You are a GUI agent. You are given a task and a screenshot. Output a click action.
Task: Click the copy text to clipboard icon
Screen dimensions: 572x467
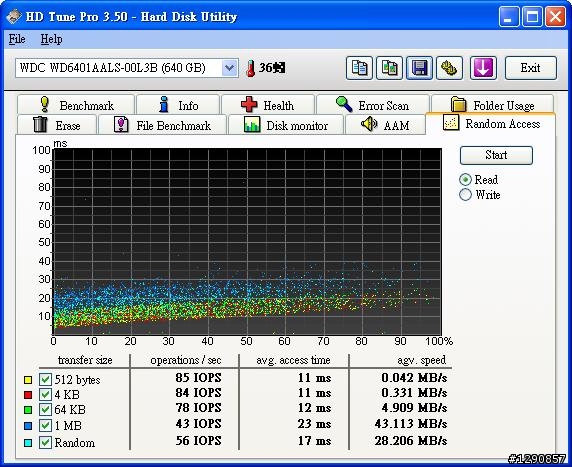tap(359, 68)
